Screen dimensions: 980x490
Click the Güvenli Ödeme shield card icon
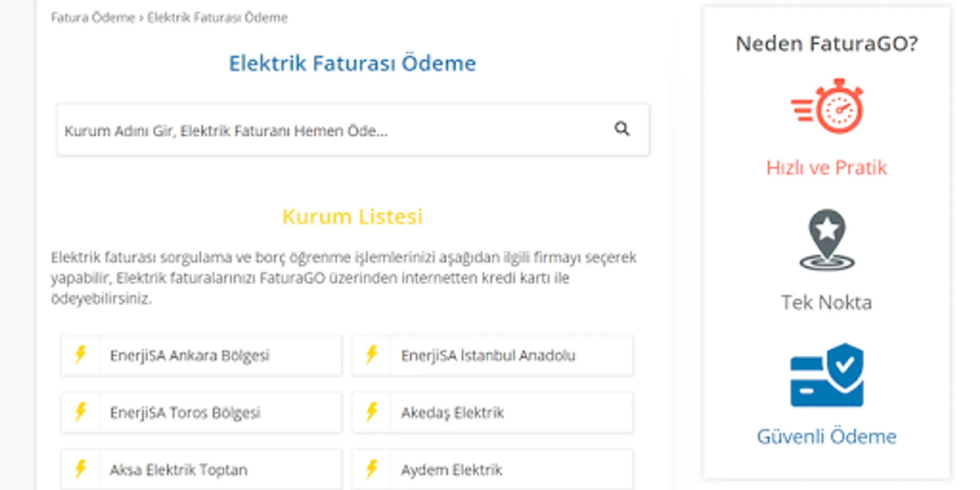coord(827,375)
